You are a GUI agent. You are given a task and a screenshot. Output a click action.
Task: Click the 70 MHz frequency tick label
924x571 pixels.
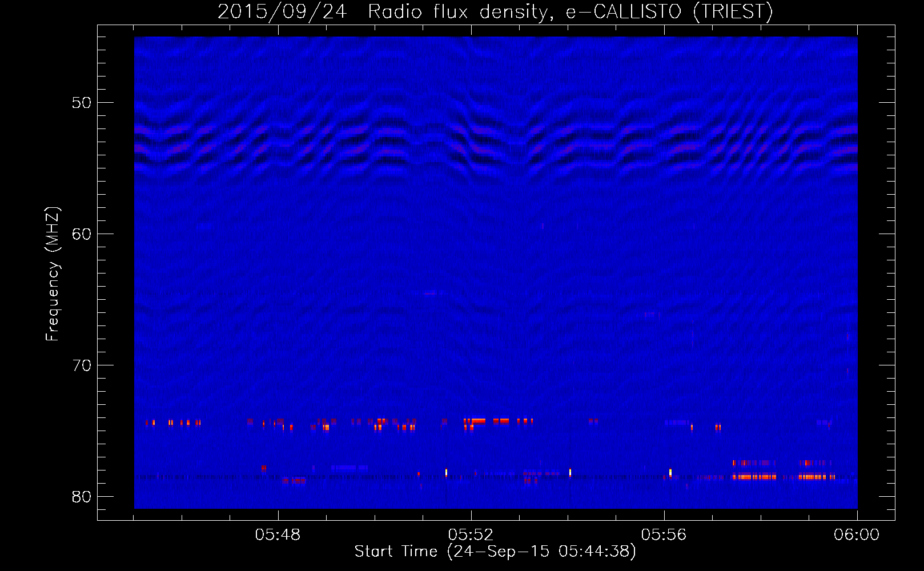pos(82,365)
